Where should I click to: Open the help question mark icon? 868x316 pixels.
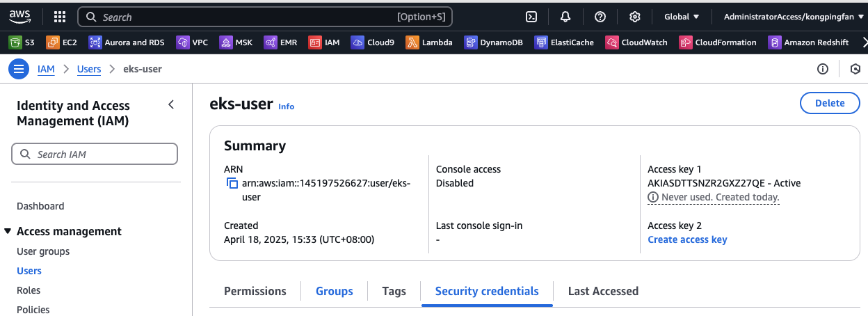pos(600,17)
